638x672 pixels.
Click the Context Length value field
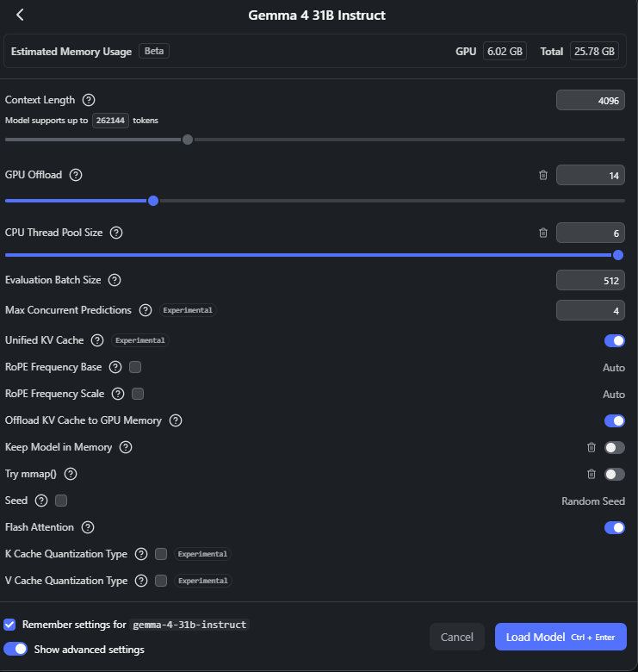590,100
